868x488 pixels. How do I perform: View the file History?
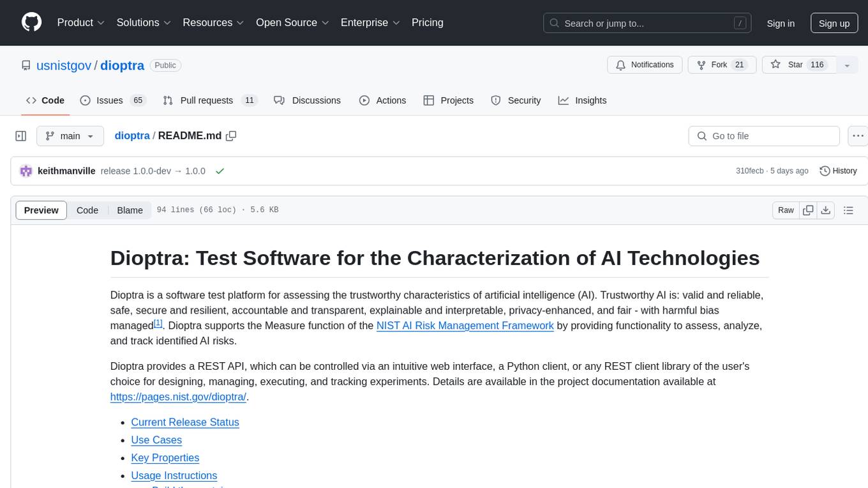coord(838,171)
